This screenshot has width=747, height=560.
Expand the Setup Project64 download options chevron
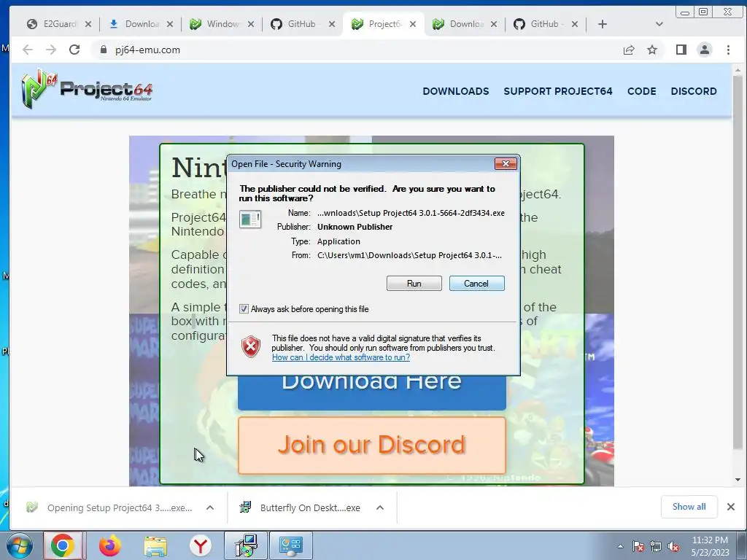coord(210,507)
